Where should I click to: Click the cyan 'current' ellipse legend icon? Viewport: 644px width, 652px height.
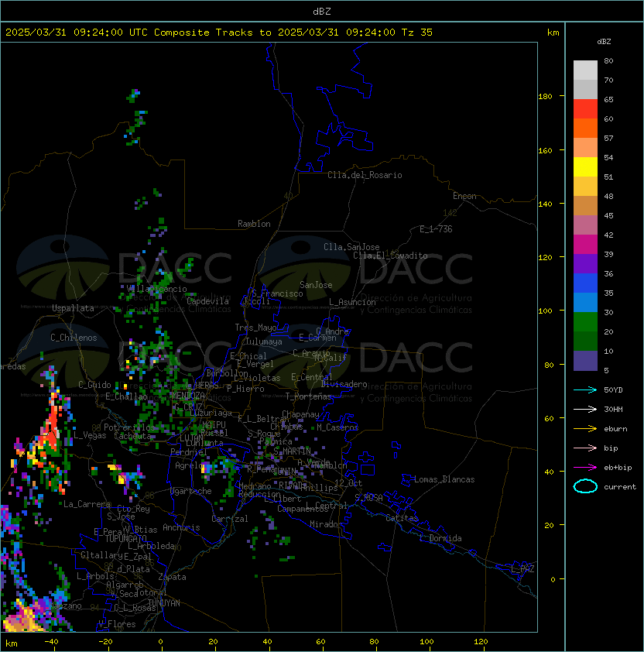585,486
